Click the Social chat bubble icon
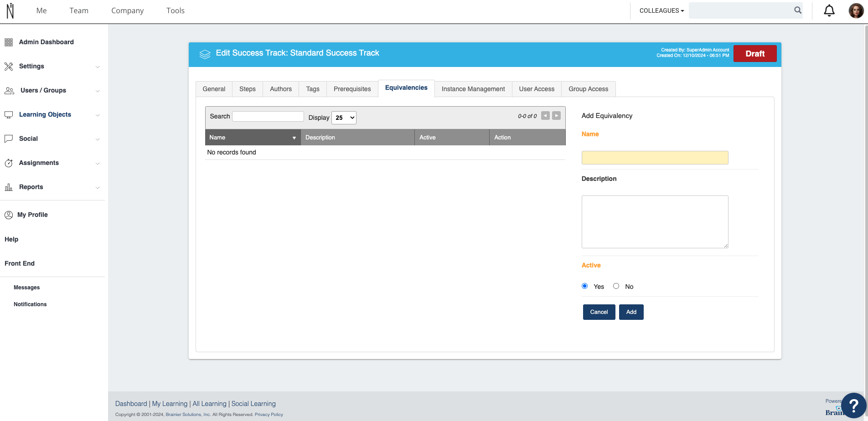The height and width of the screenshot is (421, 868). click(9, 139)
